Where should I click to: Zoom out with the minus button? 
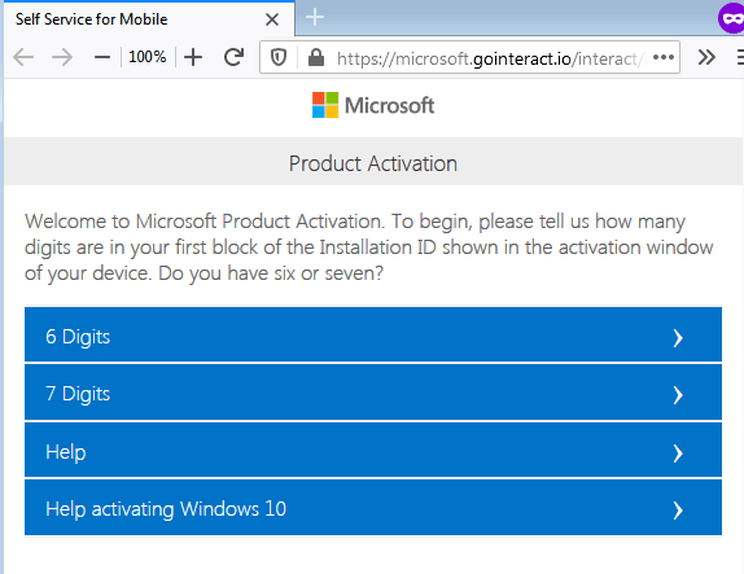(x=102, y=58)
